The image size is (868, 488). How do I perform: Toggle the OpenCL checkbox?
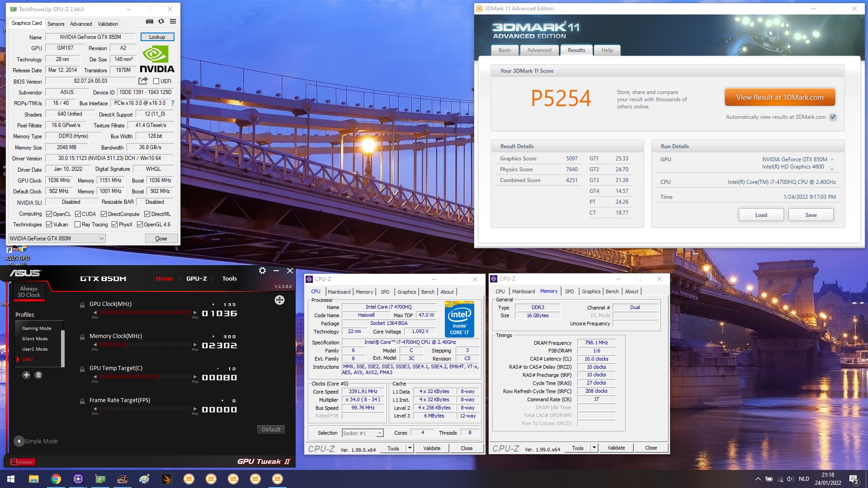click(x=49, y=214)
